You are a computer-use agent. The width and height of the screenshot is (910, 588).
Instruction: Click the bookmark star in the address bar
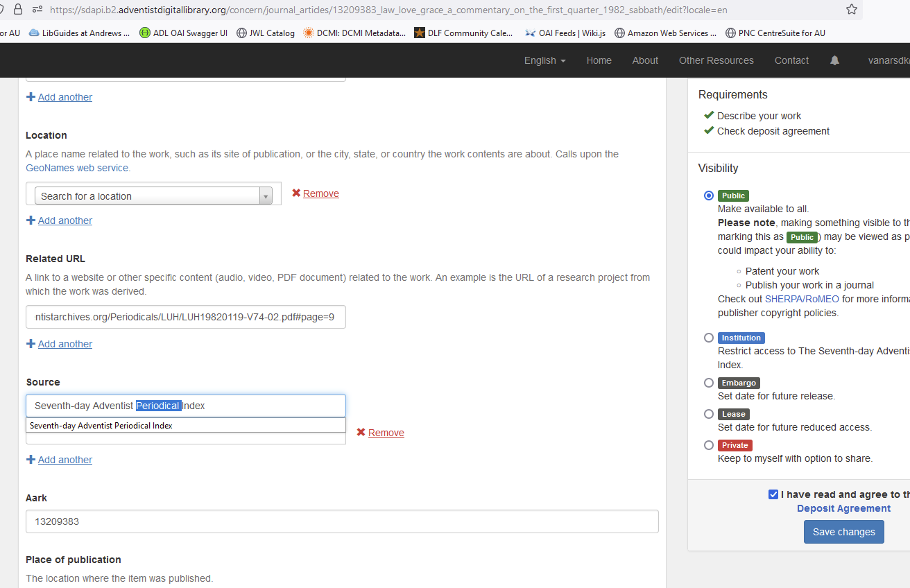[851, 10]
